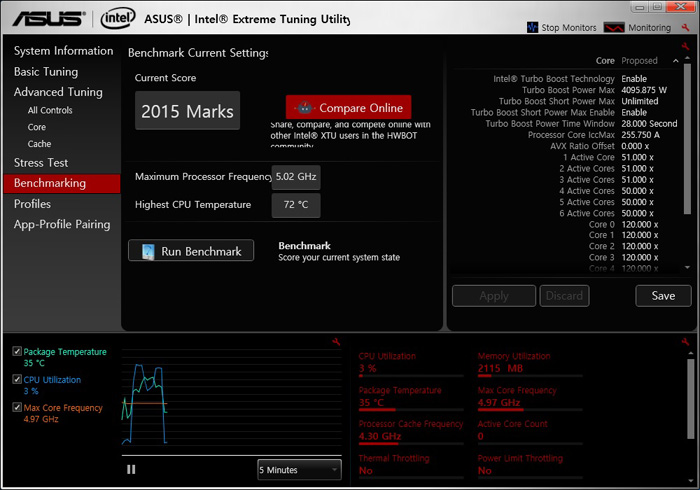Viewport: 700px width, 490px height.
Task: Click Core 0 120.000 x value
Action: pos(640,224)
